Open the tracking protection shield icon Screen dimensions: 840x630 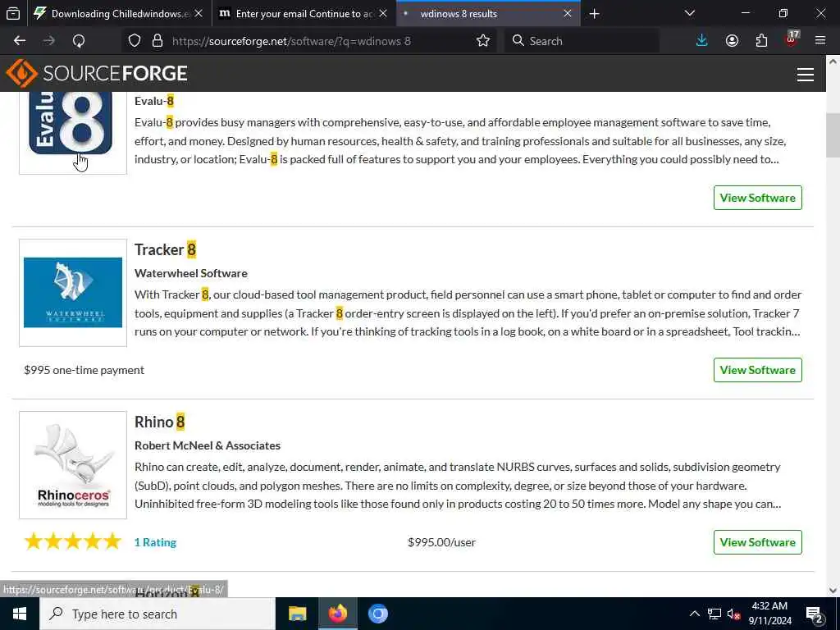135,41
